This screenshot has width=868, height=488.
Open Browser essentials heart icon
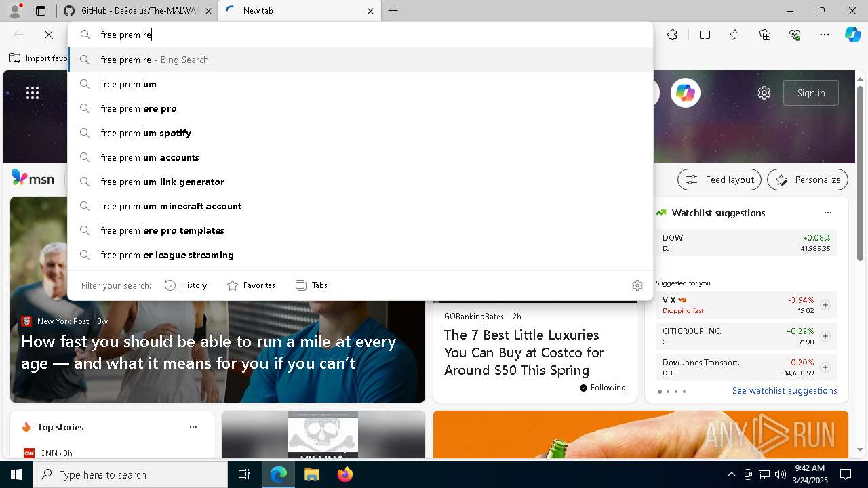(x=795, y=35)
